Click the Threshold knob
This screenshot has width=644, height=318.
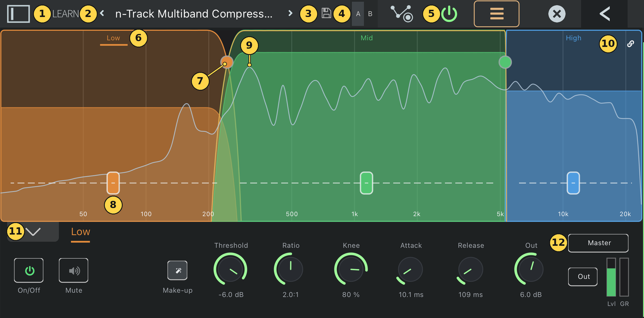(230, 270)
